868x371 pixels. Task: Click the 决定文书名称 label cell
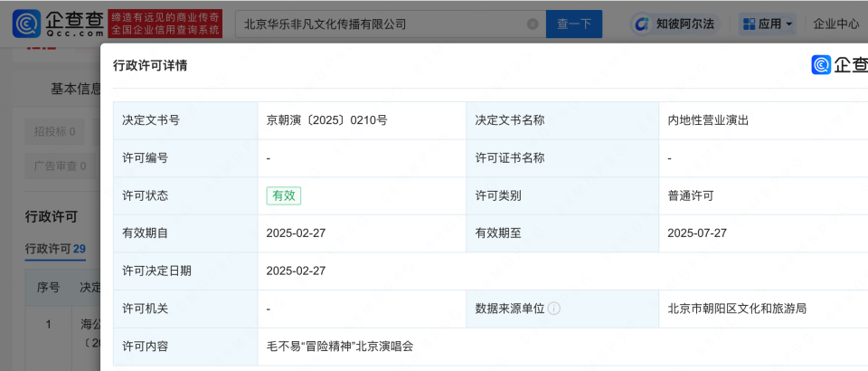click(562, 120)
